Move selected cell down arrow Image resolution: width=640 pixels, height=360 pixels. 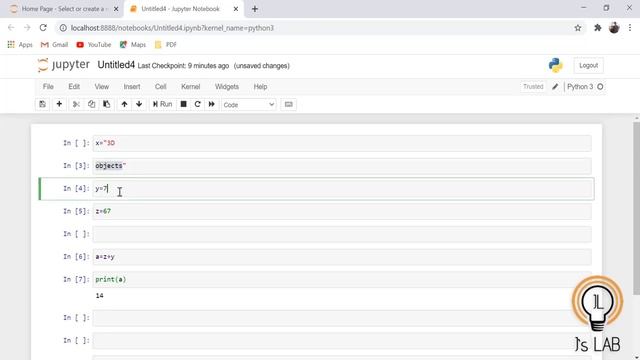[139, 104]
